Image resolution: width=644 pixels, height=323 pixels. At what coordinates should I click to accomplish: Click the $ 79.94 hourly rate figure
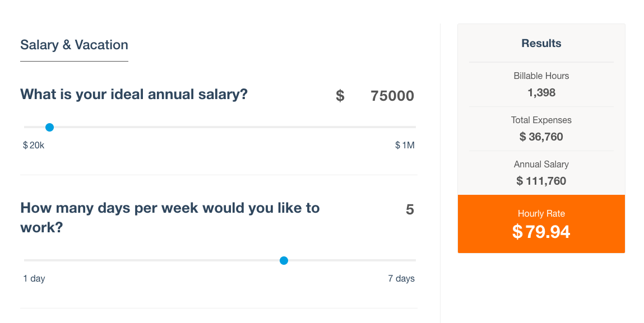(x=541, y=232)
